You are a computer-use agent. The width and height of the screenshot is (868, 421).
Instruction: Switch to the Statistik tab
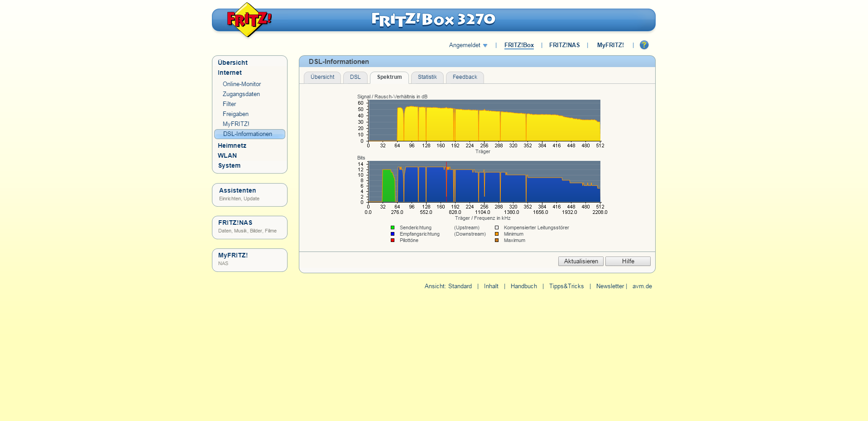(x=427, y=77)
